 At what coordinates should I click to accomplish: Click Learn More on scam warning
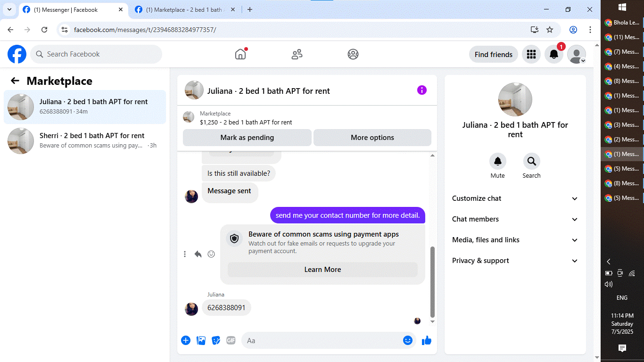[322, 270]
